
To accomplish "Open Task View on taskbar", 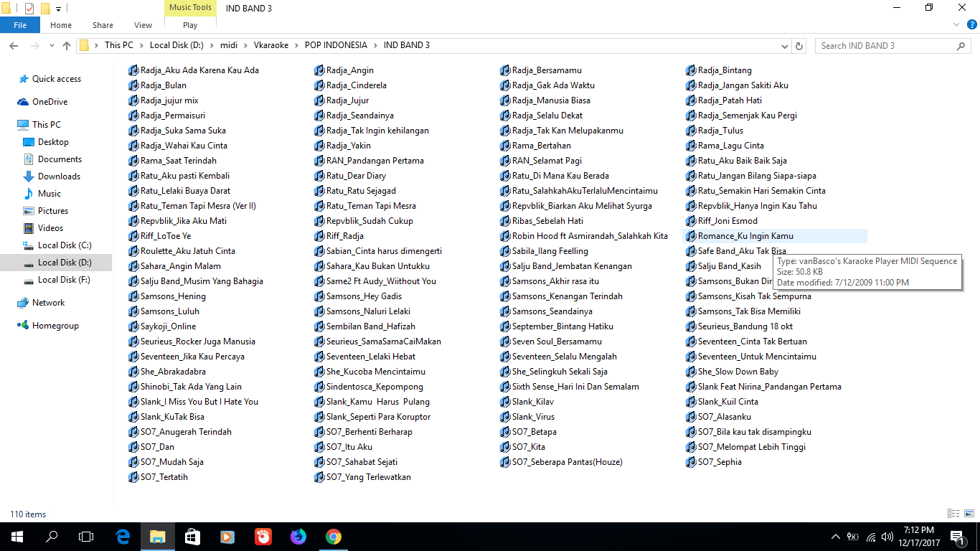I will click(86, 537).
